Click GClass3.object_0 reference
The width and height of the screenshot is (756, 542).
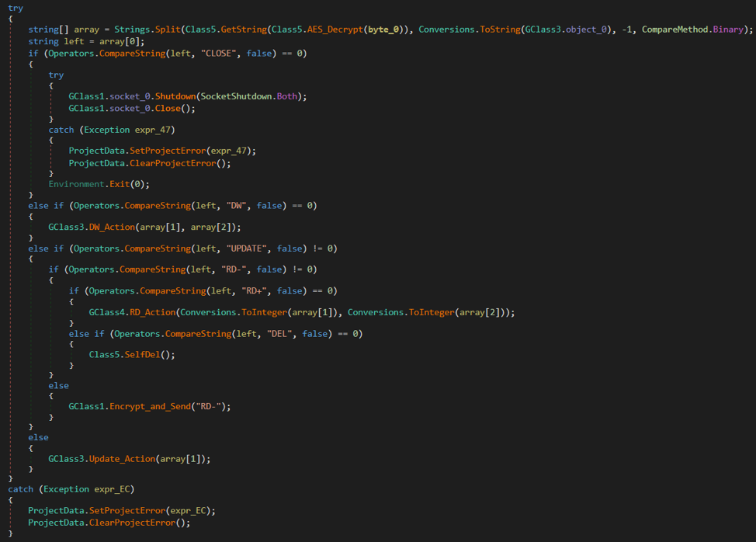(566, 30)
